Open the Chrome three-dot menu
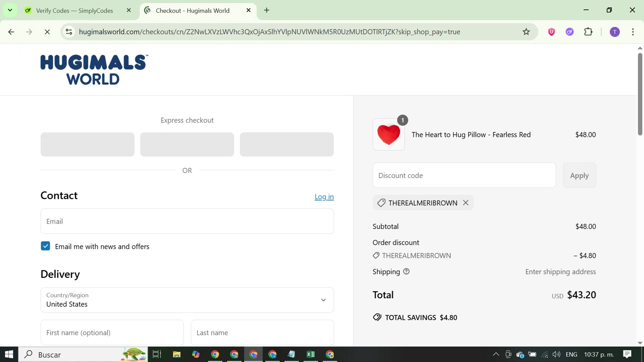This screenshot has width=644, height=362. point(633,32)
